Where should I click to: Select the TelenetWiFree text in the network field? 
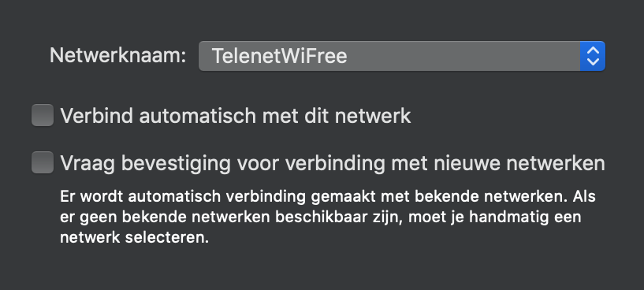point(279,56)
